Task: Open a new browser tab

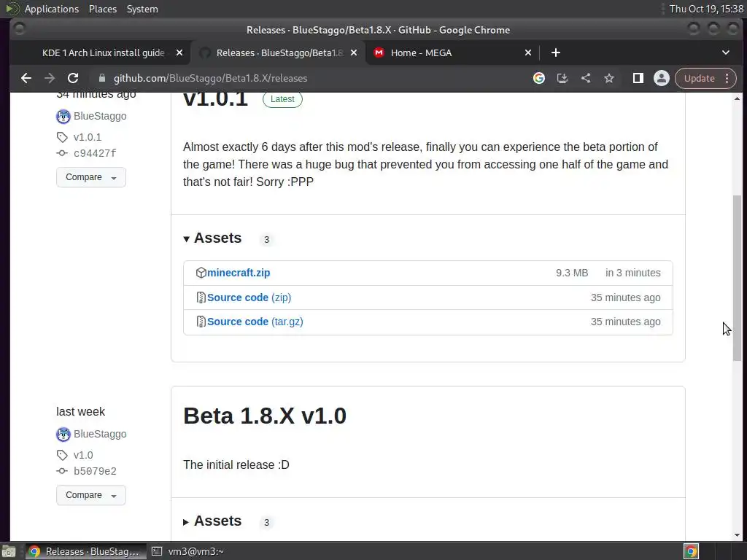Action: [x=555, y=52]
